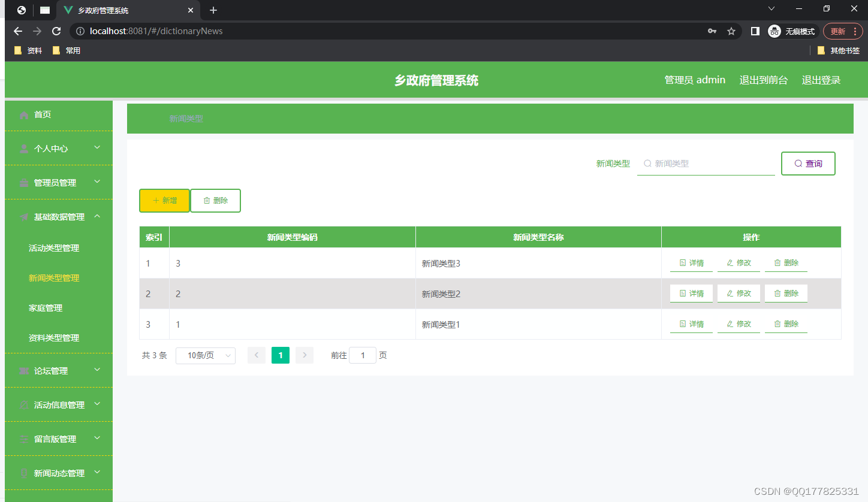
Task: Click the yellow 新增 button
Action: point(165,201)
